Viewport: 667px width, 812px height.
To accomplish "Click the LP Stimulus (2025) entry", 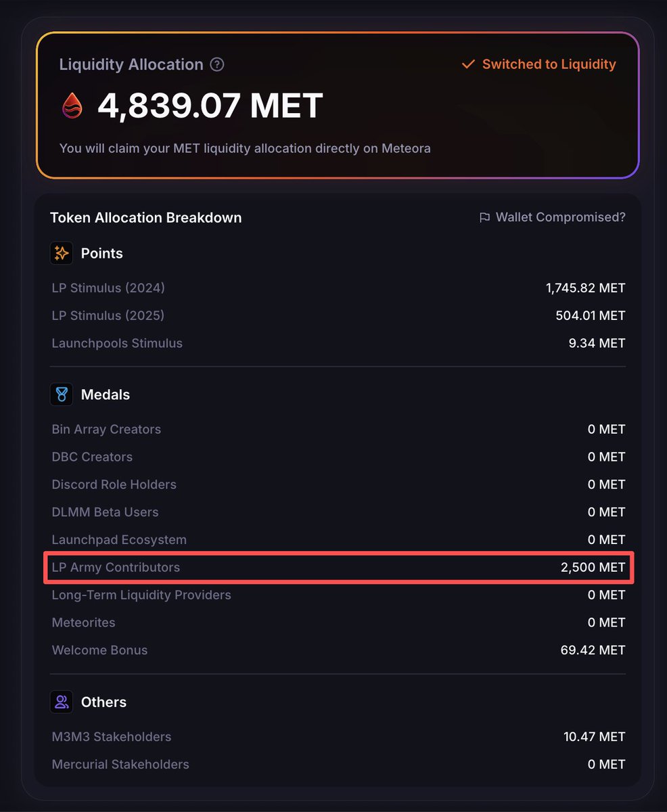I will [108, 315].
